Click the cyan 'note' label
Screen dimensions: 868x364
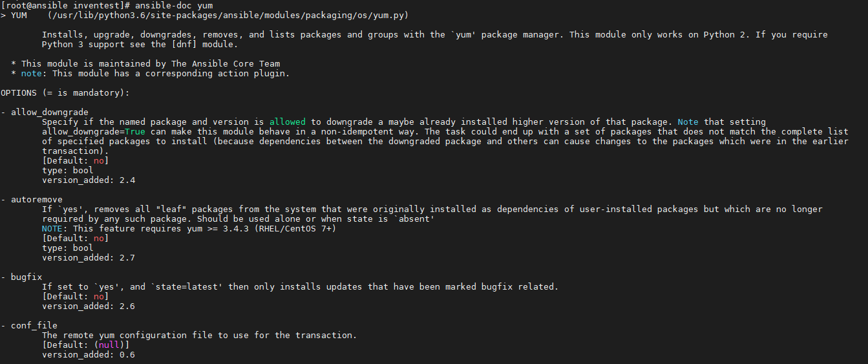pos(32,74)
